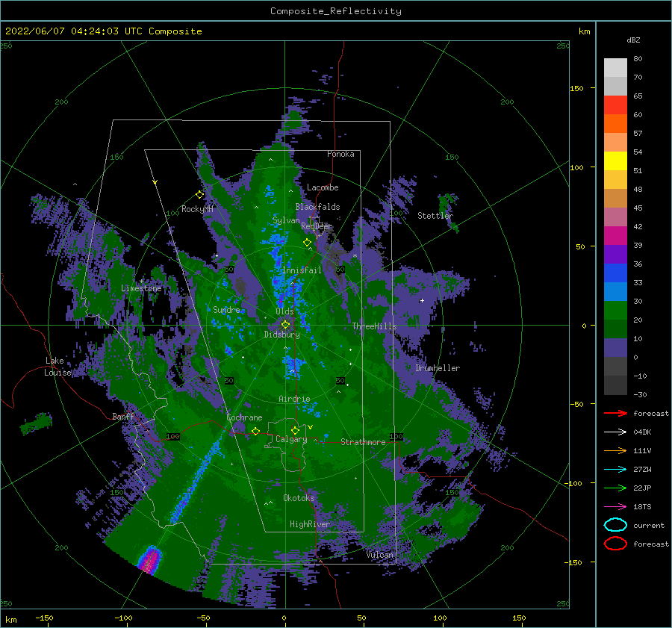Click the magenta storm cell at southwest edge
This screenshot has height=628, width=672.
coord(149,559)
